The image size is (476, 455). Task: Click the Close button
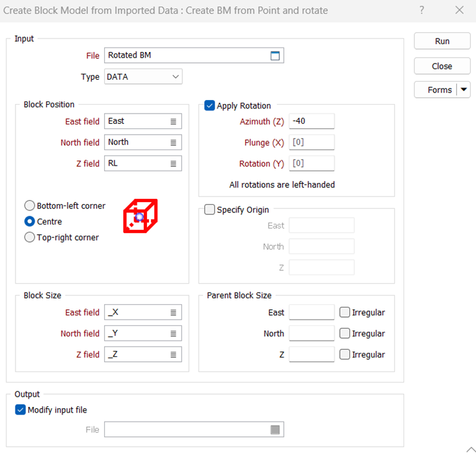442,66
